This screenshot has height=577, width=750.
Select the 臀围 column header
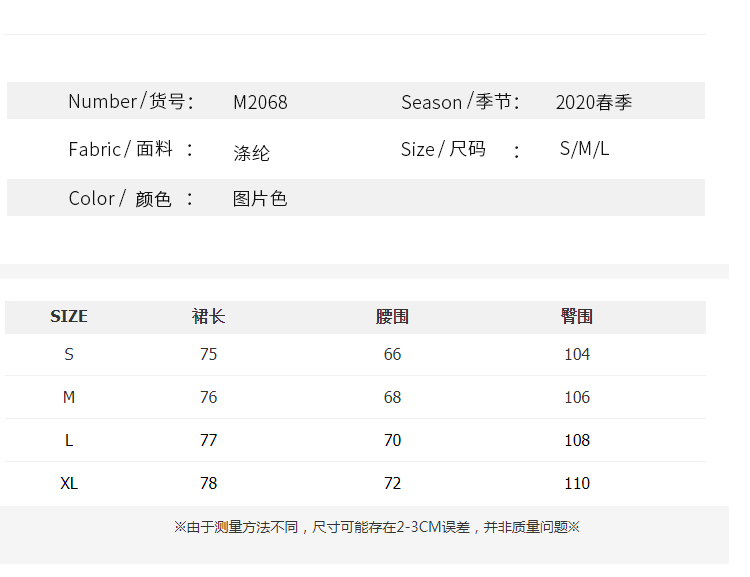(x=577, y=317)
